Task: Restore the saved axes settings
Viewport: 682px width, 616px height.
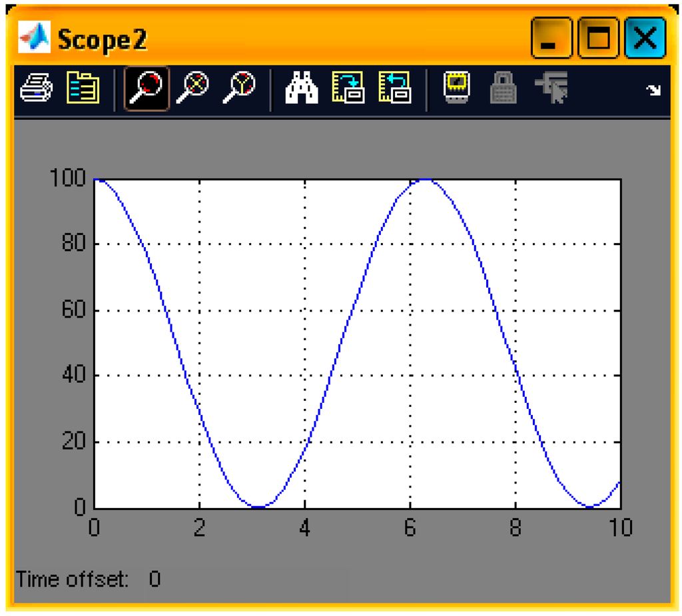Action: (x=394, y=88)
